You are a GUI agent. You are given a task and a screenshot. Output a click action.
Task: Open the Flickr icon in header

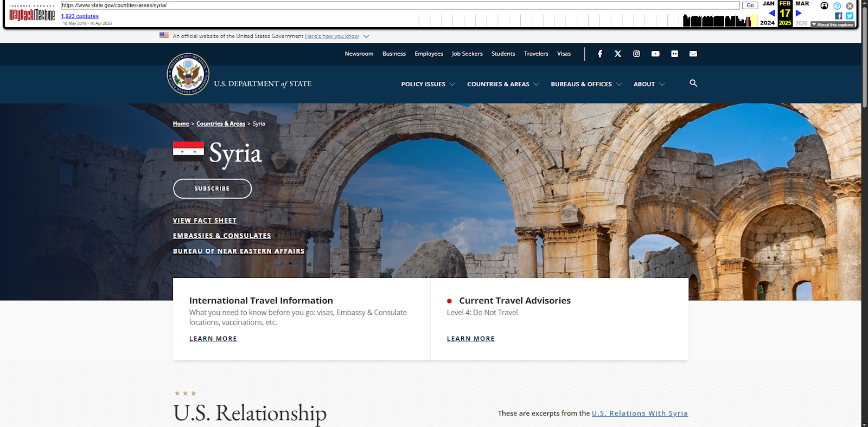point(674,54)
